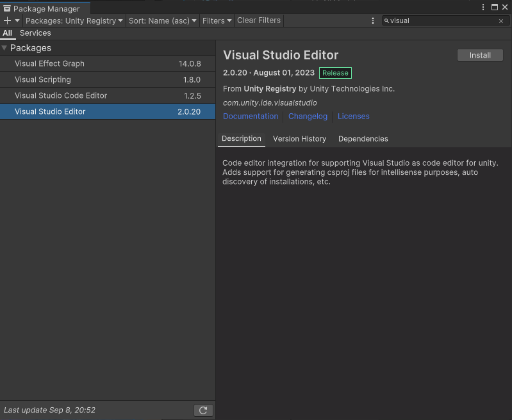This screenshot has width=512, height=420.
Task: Click the refresh package list icon
Action: pos(203,410)
